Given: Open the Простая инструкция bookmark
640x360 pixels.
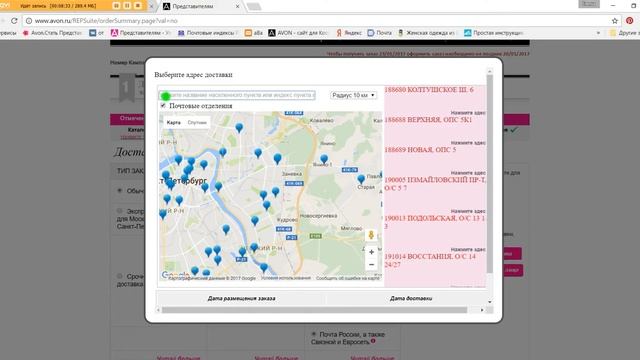Looking at the screenshot, I should tap(493, 33).
